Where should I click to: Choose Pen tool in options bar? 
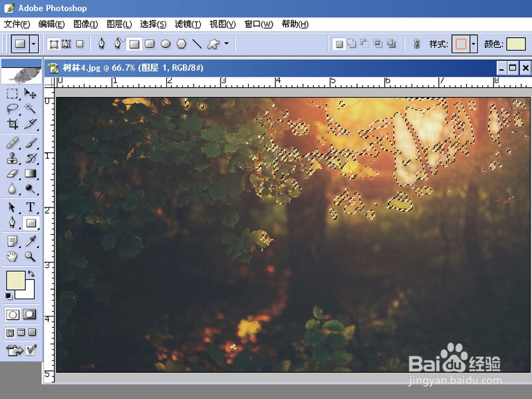pyautogui.click(x=102, y=44)
